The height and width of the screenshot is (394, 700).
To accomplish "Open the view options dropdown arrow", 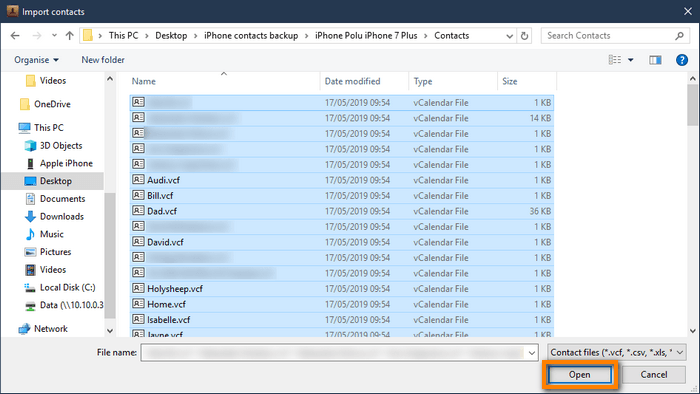I will click(x=631, y=60).
